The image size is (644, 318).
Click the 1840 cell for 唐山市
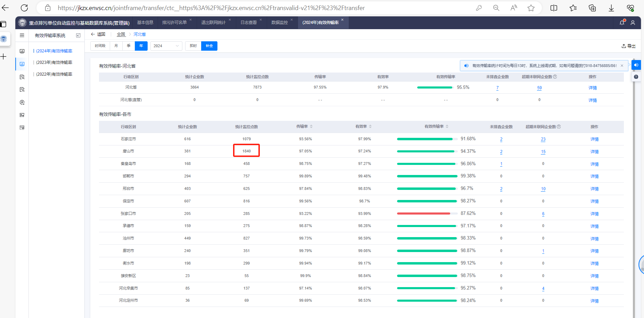tap(246, 151)
